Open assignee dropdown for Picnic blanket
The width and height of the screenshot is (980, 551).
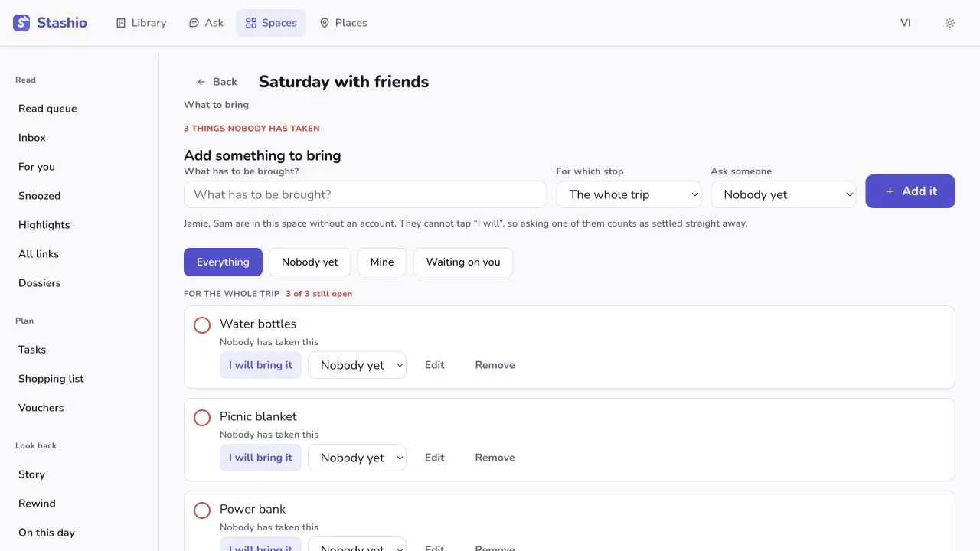[357, 458]
